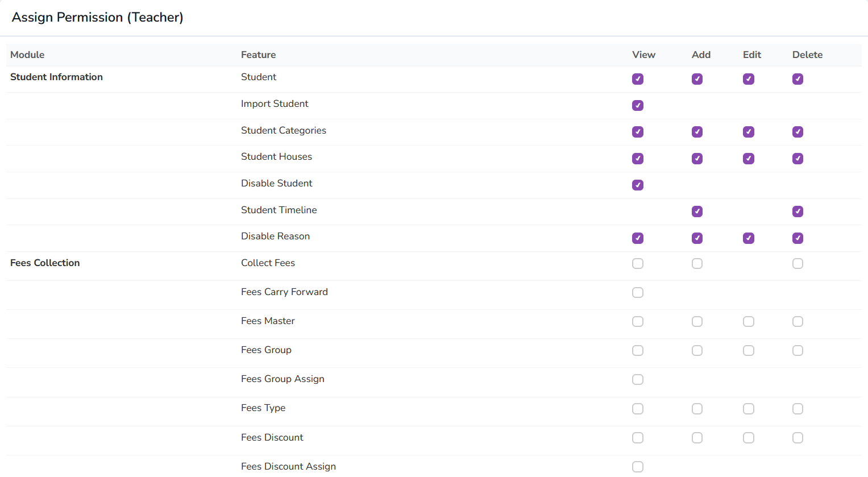Uncheck Delete permission for Student Timeline

[x=798, y=211]
